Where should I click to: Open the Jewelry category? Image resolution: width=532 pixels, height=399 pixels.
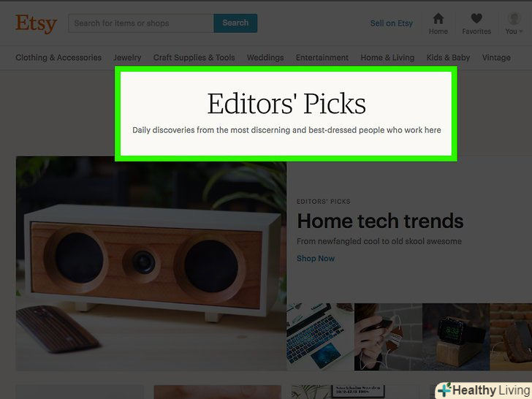(127, 58)
